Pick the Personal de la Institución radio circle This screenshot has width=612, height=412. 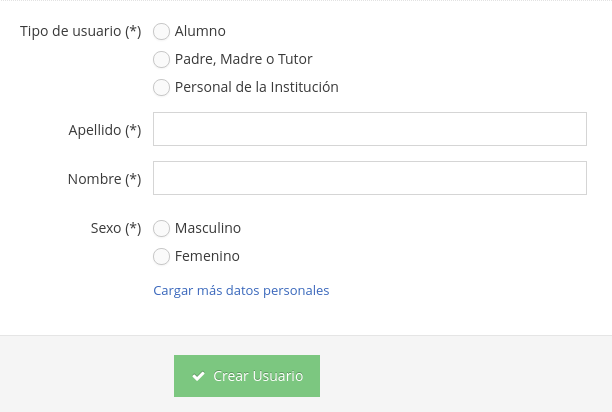[161, 87]
